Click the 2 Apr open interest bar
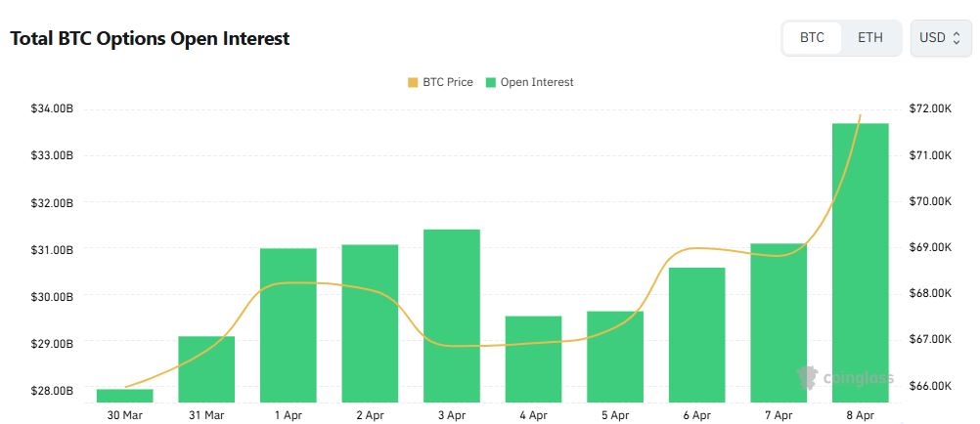Screen dimensions: 980x424 click(x=370, y=323)
